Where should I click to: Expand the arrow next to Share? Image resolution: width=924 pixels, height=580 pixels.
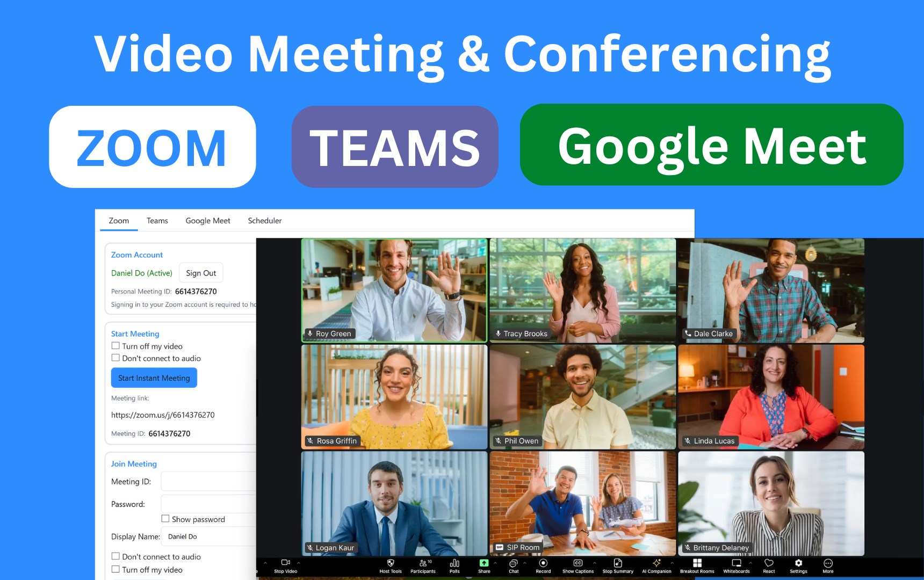[495, 563]
